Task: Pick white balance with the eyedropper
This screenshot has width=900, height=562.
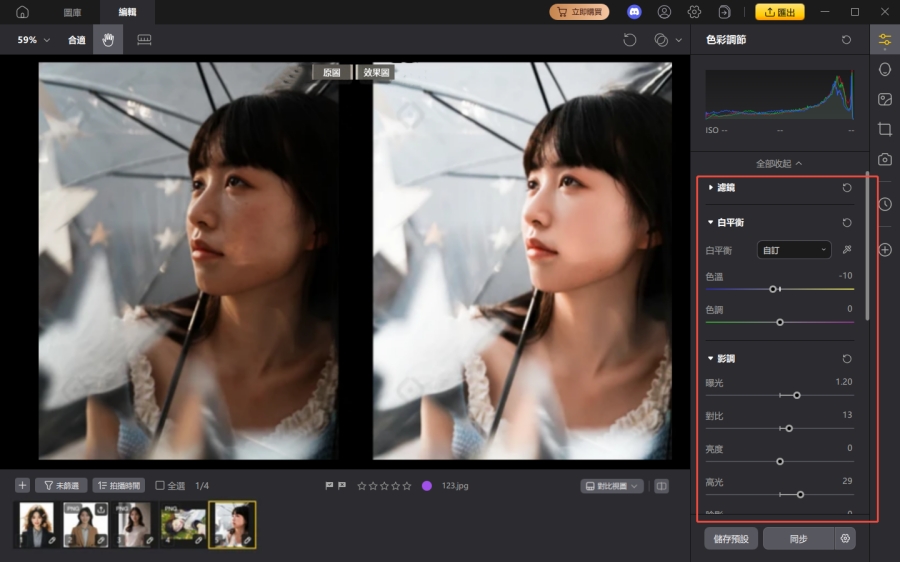Action: (847, 250)
